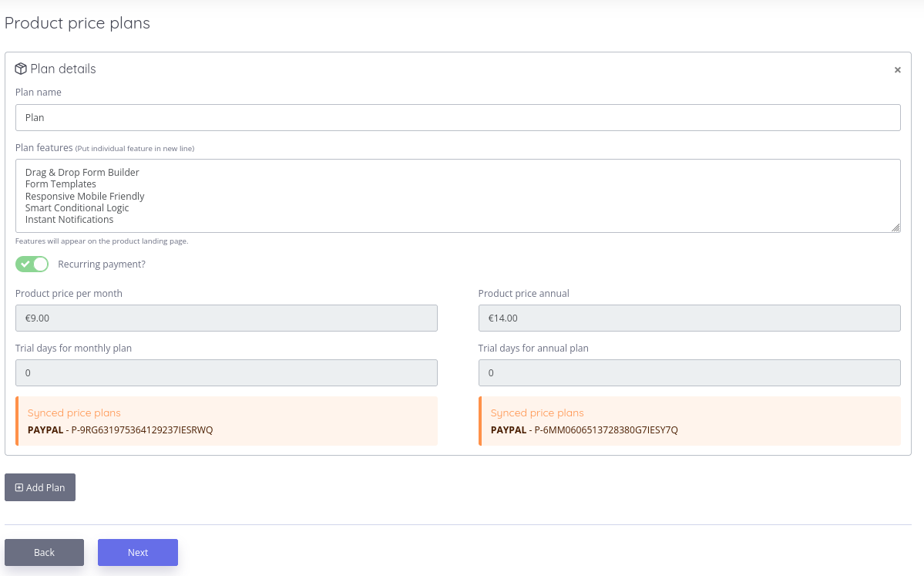The width and height of the screenshot is (924, 576).
Task: Focus the Plan name input field
Action: click(458, 117)
